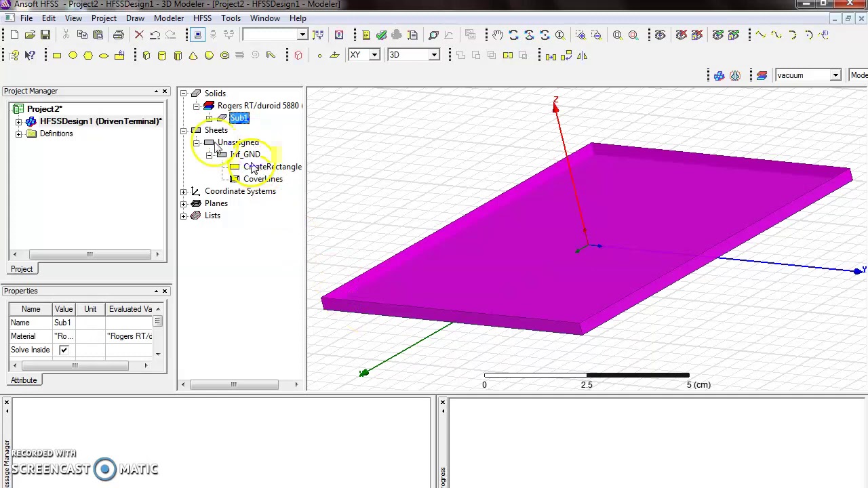Viewport: 868px width, 488px height.
Task: Click the Name value cell Sub1
Action: click(x=64, y=323)
